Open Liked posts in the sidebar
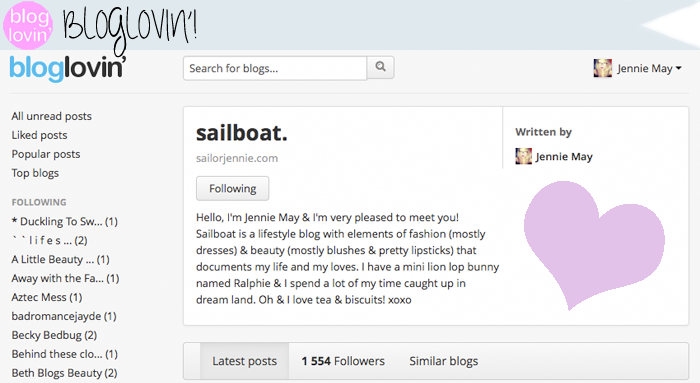The image size is (700, 383). [39, 135]
